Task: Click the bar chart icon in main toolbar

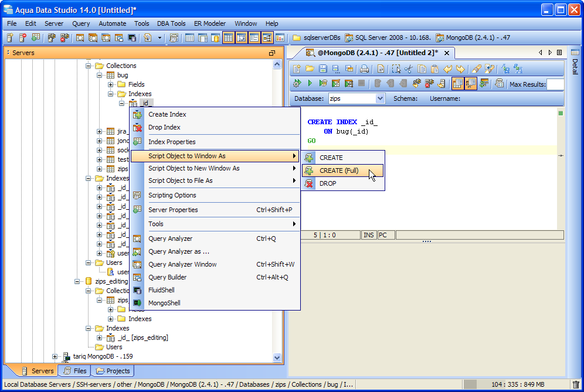Action: [x=280, y=38]
